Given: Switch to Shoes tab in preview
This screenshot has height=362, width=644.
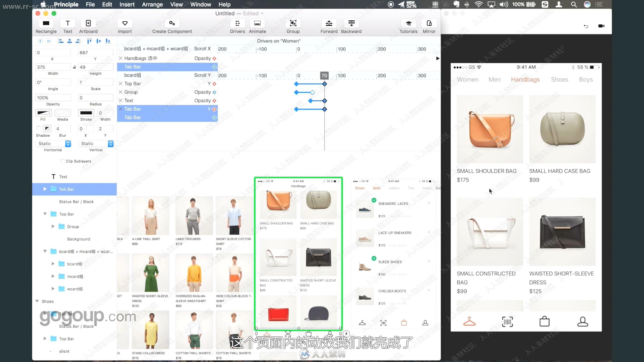Looking at the screenshot, I should click(559, 79).
